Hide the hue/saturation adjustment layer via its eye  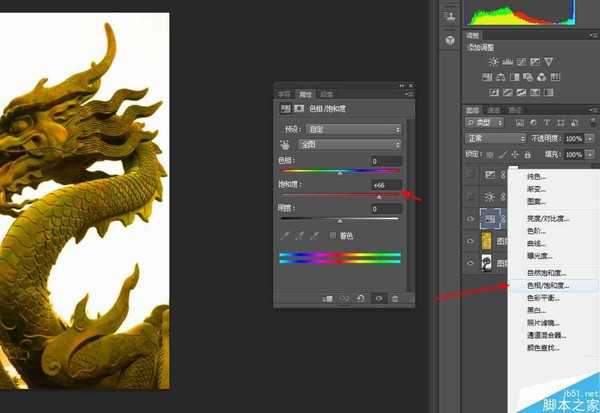coord(471,217)
